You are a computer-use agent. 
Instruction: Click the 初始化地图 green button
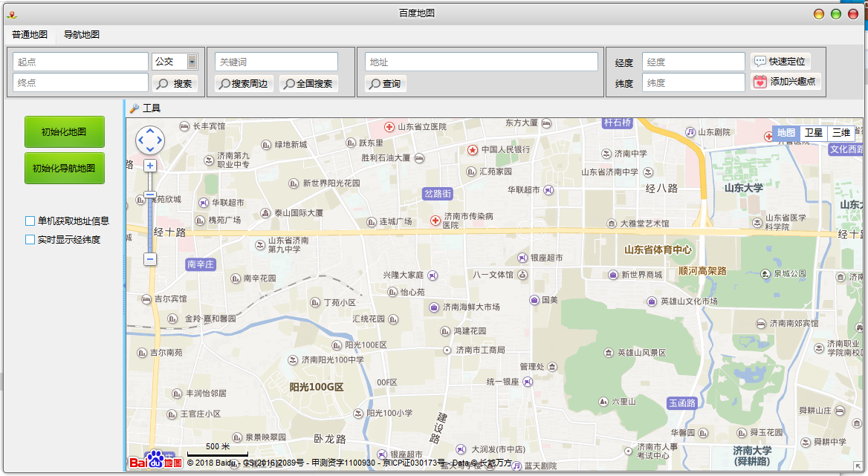tap(64, 131)
